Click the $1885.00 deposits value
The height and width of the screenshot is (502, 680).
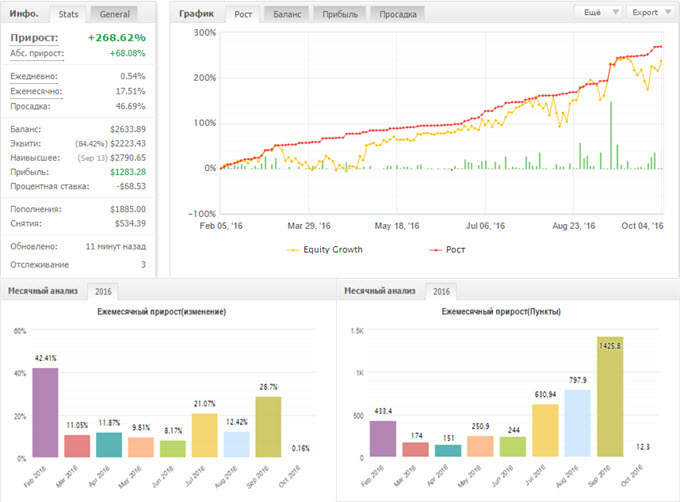point(128,209)
